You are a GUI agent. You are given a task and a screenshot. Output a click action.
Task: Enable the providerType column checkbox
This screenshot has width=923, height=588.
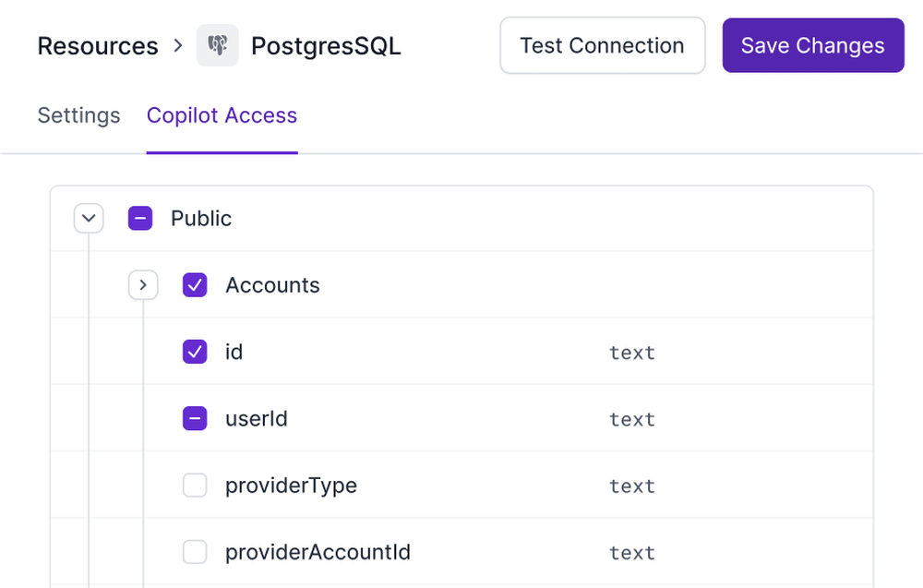195,486
